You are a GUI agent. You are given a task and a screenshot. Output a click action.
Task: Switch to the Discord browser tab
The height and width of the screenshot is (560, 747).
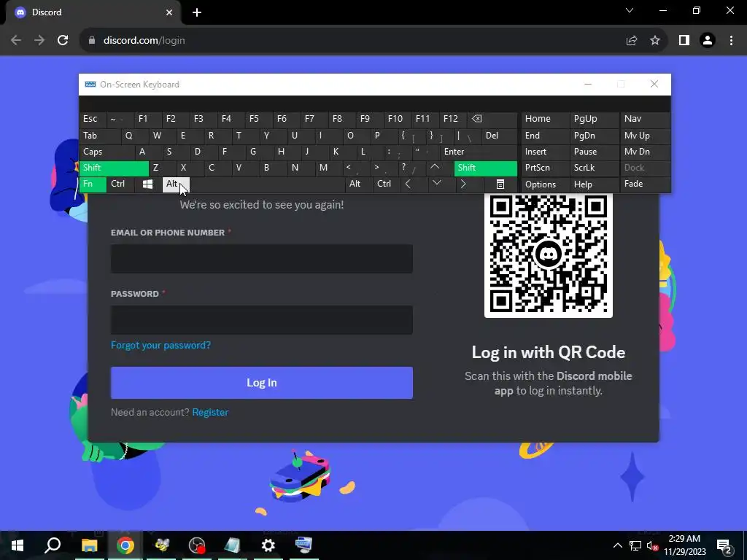tap(93, 12)
